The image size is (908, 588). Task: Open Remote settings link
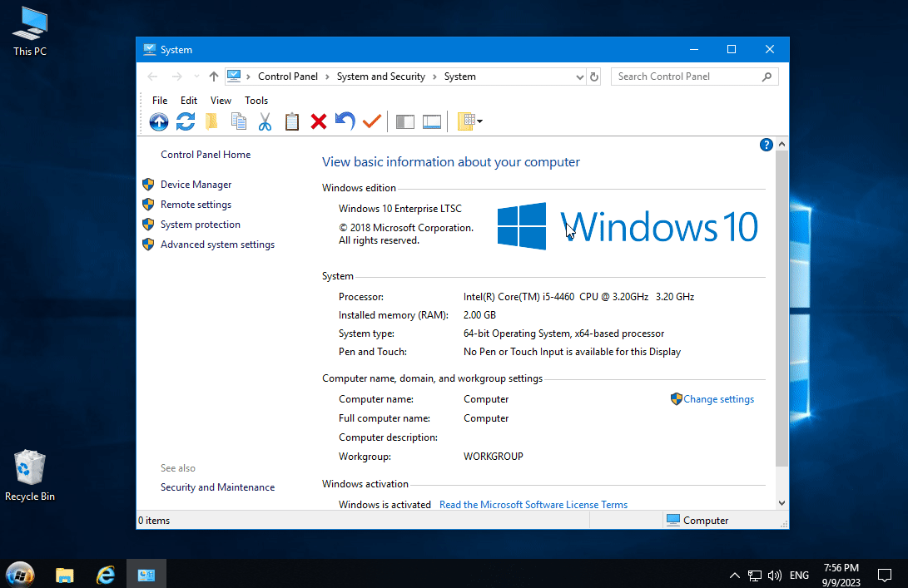pos(196,205)
